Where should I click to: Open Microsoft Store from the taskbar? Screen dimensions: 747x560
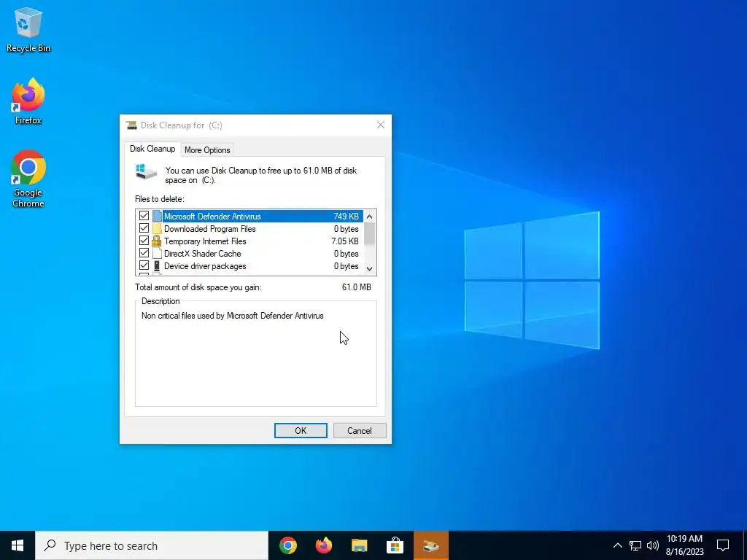pos(395,545)
